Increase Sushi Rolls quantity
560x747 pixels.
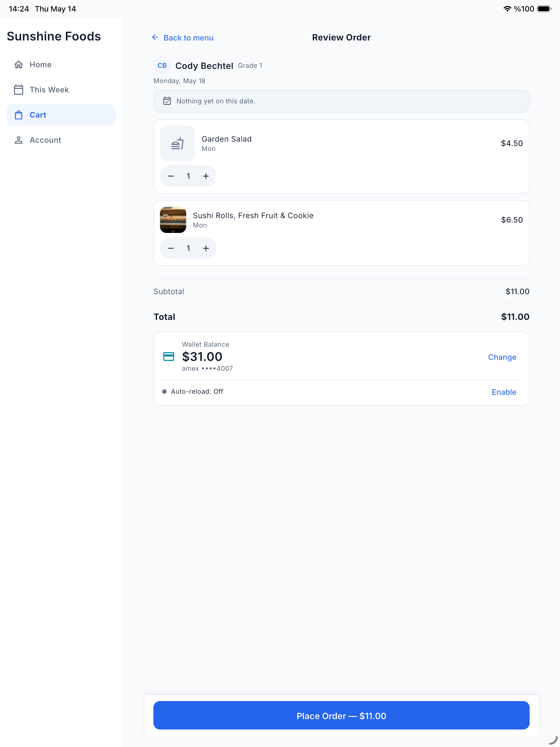(206, 248)
